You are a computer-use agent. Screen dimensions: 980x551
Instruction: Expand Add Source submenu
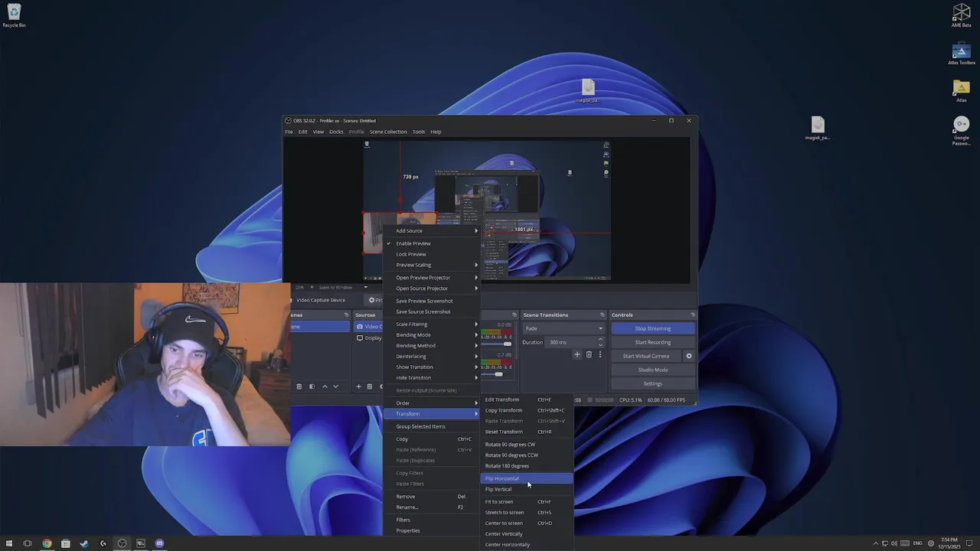click(x=431, y=230)
